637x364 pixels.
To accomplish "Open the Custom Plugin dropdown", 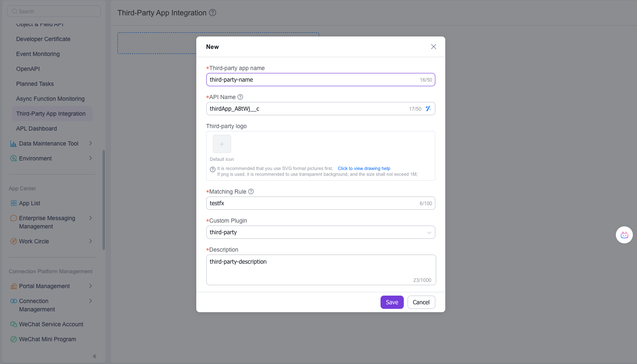I will (429, 232).
